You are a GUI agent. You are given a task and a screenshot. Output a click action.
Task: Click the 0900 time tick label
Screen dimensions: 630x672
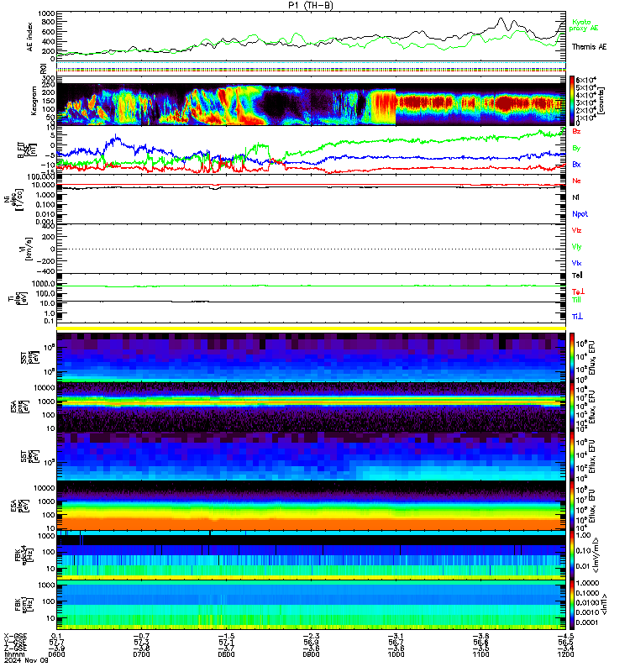pos(311,654)
